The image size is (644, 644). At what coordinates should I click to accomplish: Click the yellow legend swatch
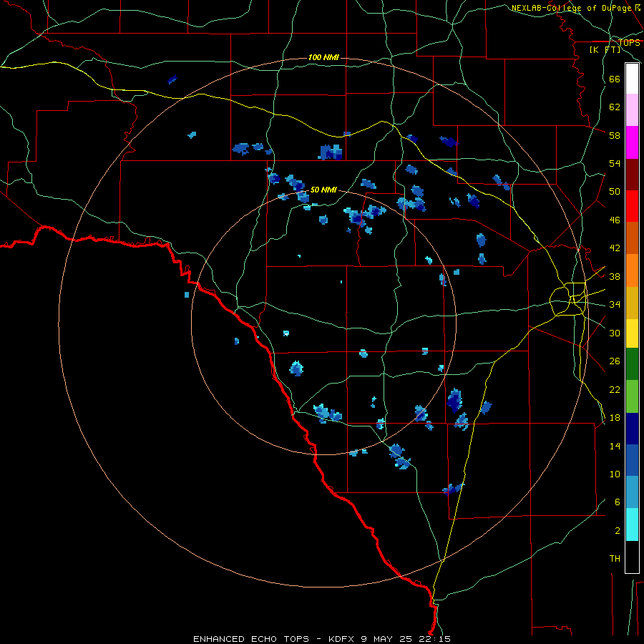pyautogui.click(x=632, y=333)
